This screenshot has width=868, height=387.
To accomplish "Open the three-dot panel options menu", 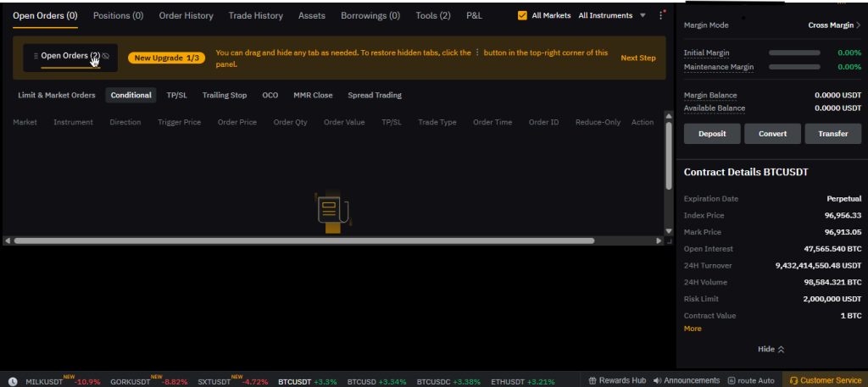I will coord(660,15).
